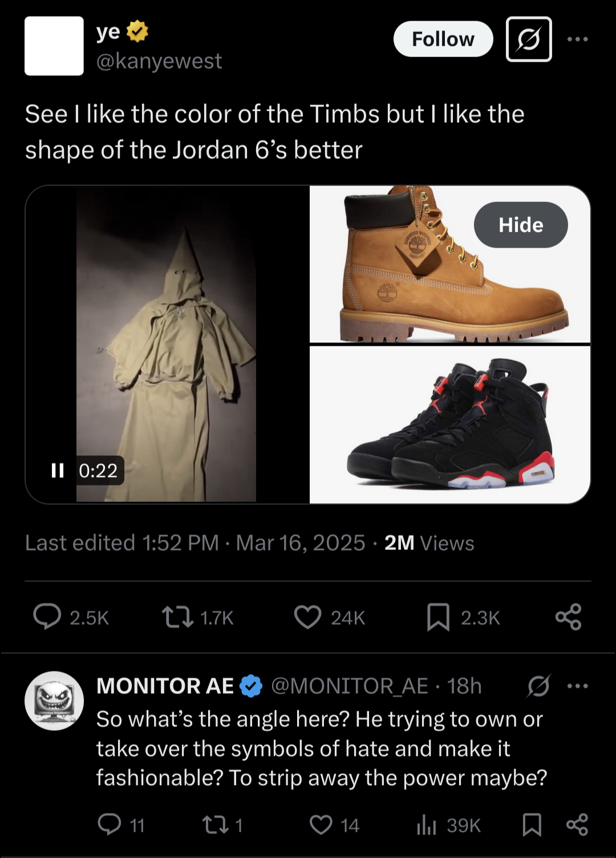Bookmark MONITOR AE's reply
Screen dimensions: 616x858
532,824
